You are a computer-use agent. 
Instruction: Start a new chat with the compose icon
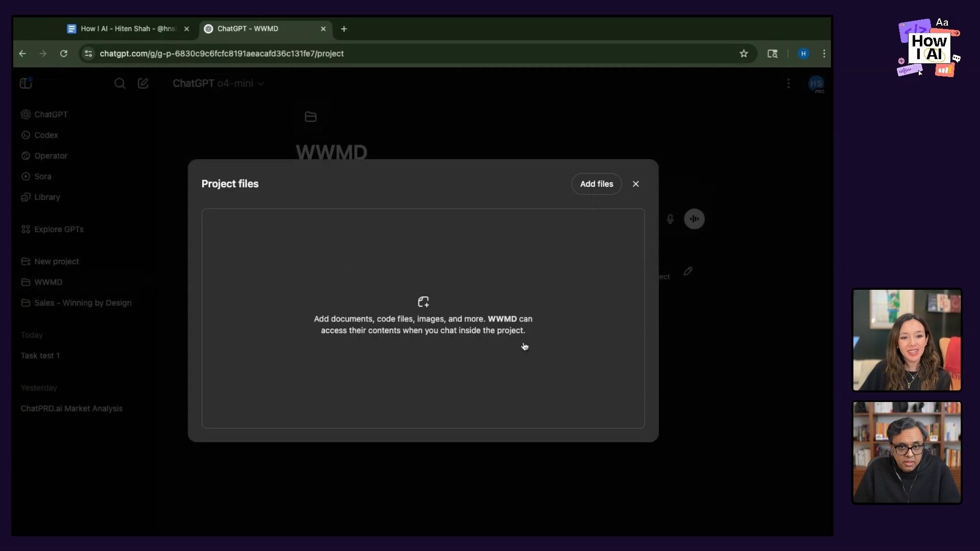(x=143, y=83)
